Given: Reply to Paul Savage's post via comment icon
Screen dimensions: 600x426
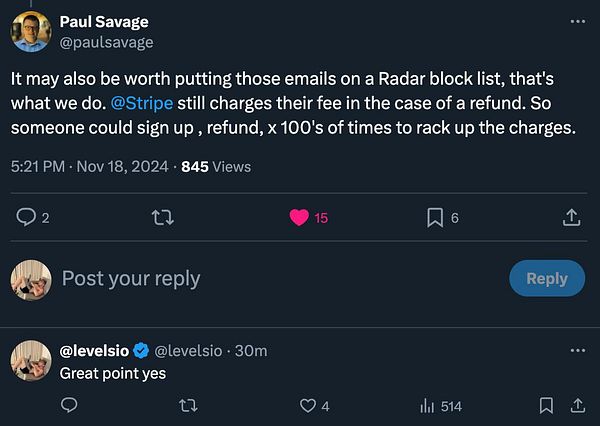Looking at the screenshot, I should tap(27, 217).
